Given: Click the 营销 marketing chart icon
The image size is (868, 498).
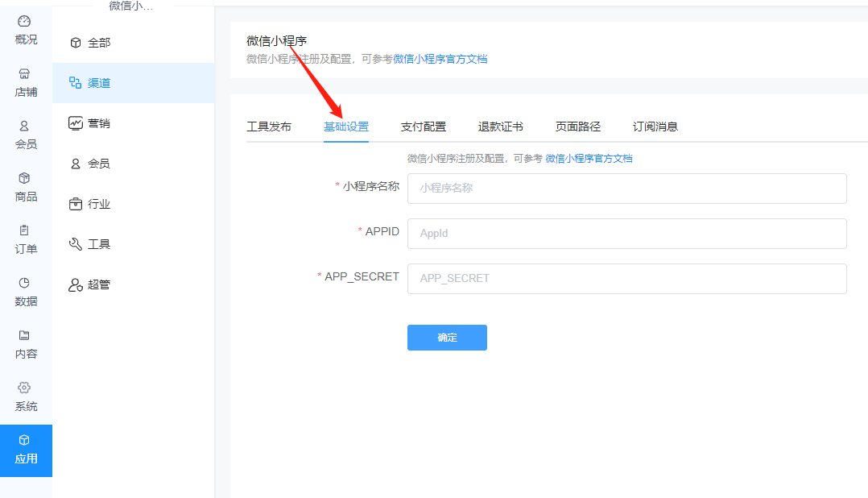Looking at the screenshot, I should 76,123.
